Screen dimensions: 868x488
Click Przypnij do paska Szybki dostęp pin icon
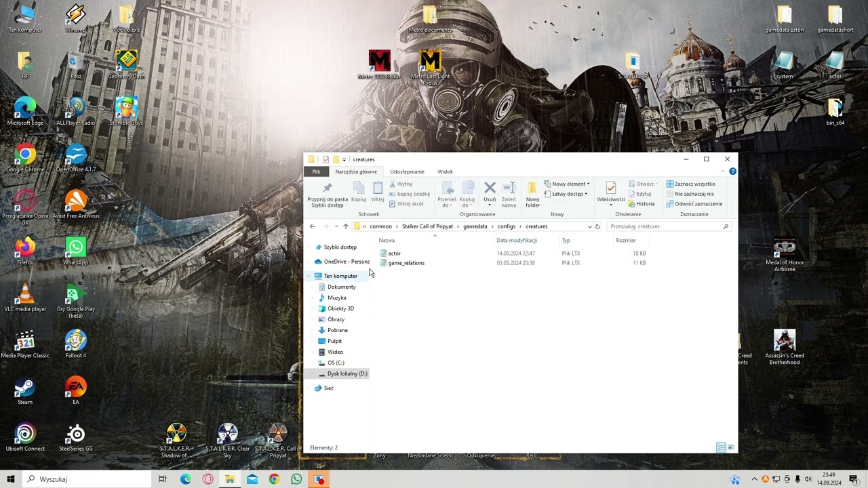coord(328,193)
